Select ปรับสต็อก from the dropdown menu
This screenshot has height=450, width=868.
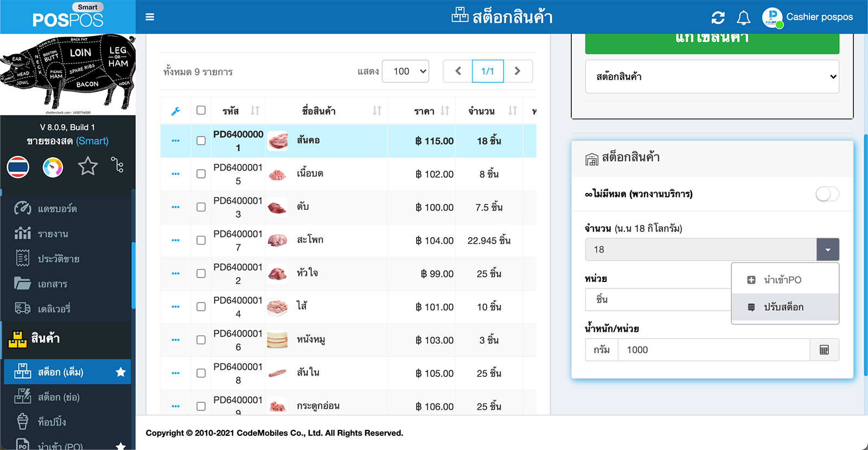[785, 307]
